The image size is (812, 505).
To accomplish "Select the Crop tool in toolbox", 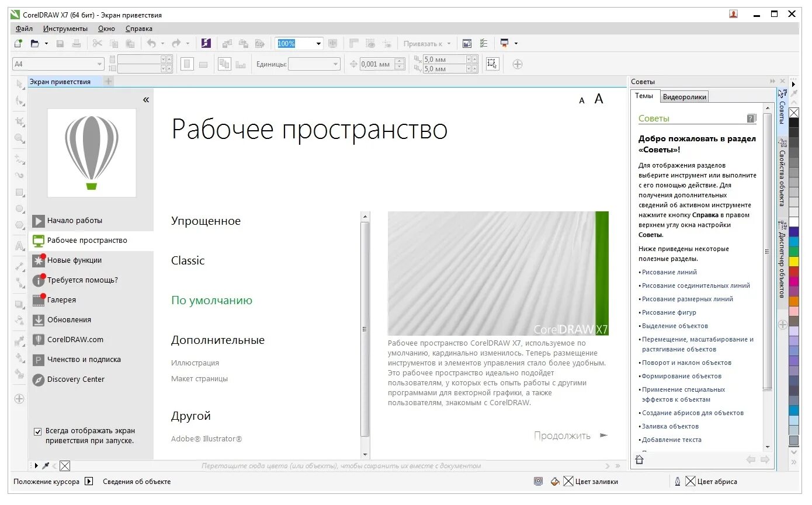I will pos(20,121).
